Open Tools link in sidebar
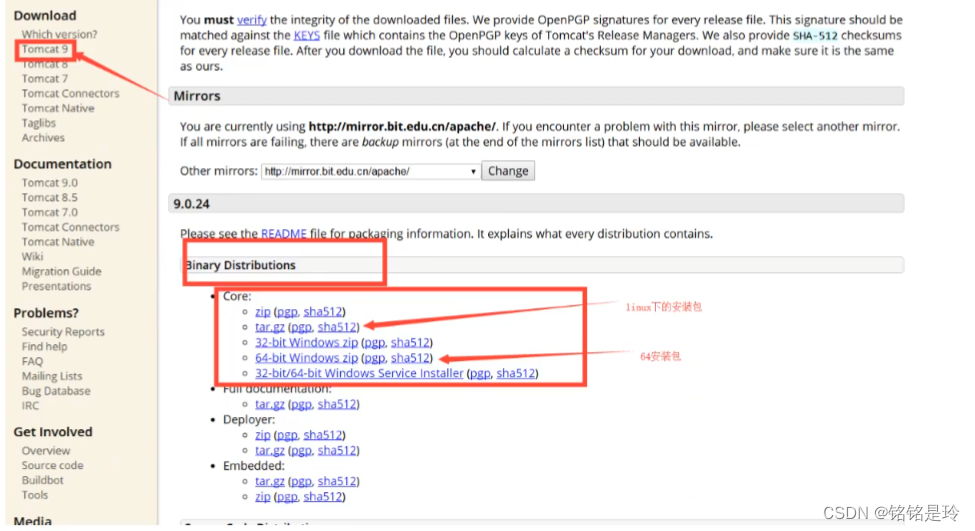This screenshot has height=531, width=975. click(x=35, y=496)
